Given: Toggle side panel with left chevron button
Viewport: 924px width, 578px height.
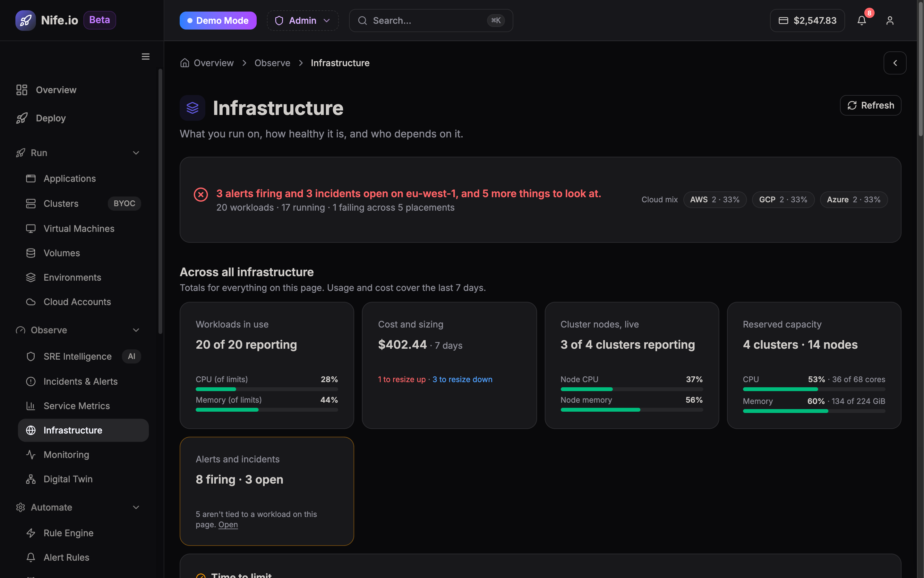Looking at the screenshot, I should pyautogui.click(x=895, y=63).
